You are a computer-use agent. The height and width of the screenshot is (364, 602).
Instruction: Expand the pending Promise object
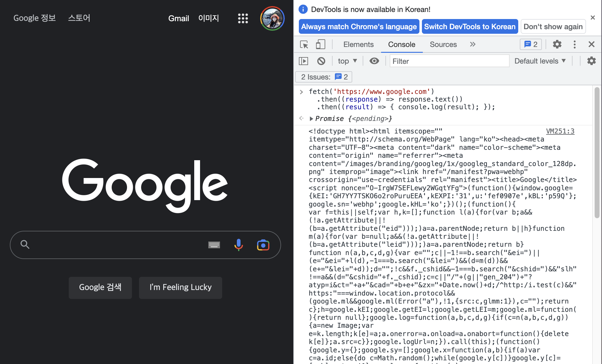tap(311, 119)
